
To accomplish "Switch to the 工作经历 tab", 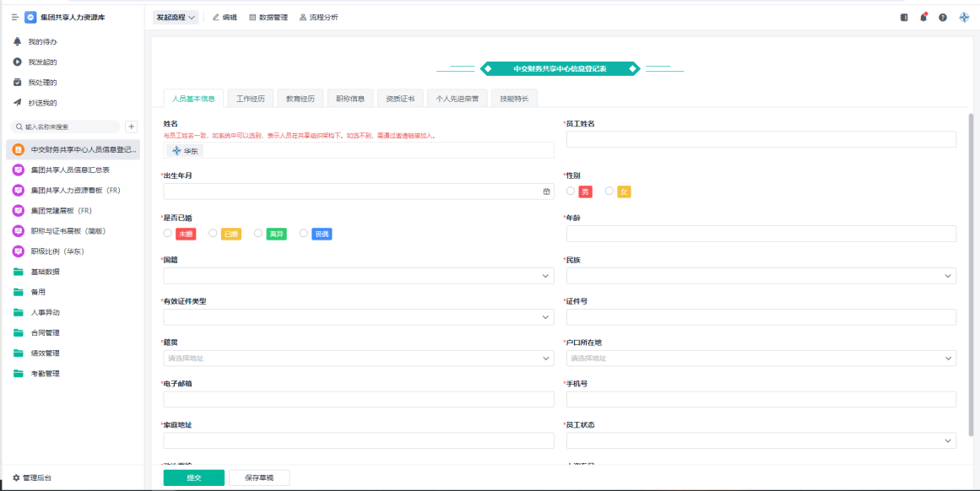I will coord(251,99).
